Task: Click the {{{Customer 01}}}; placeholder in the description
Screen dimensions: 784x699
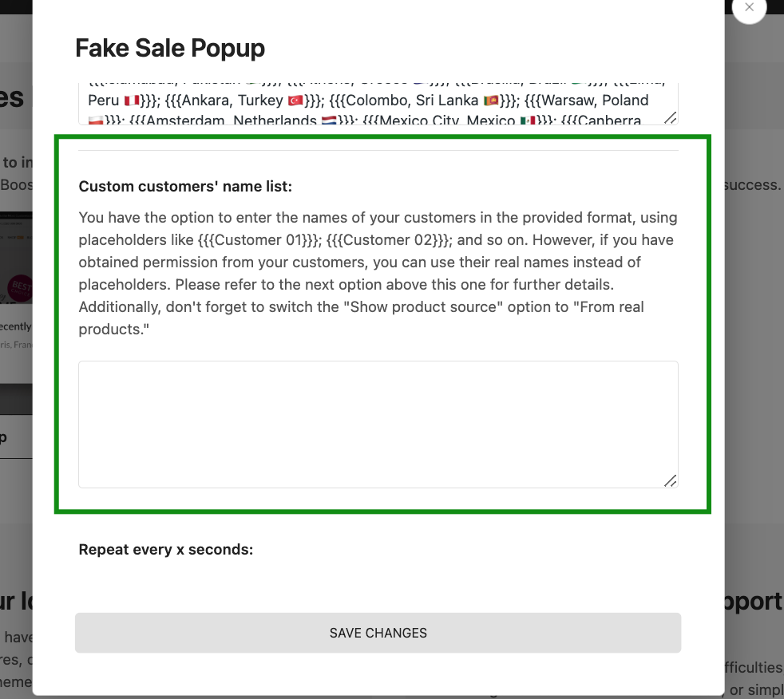Action: pyautogui.click(x=260, y=240)
